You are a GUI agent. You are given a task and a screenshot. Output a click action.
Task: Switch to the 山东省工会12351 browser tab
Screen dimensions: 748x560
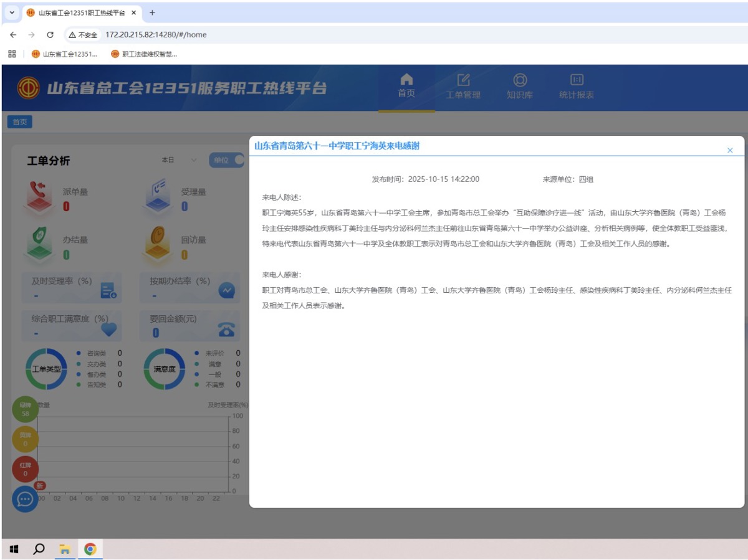point(75,12)
